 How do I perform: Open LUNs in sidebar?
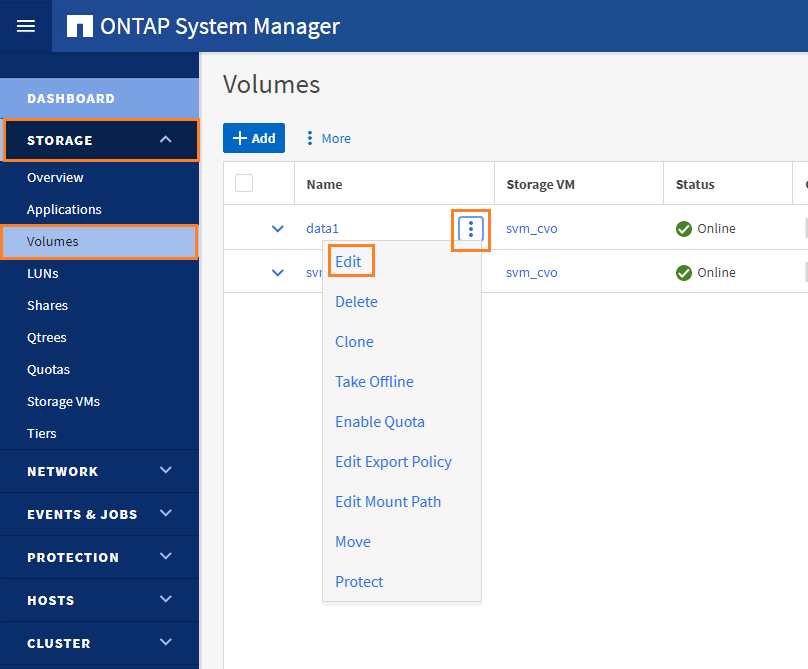42,274
